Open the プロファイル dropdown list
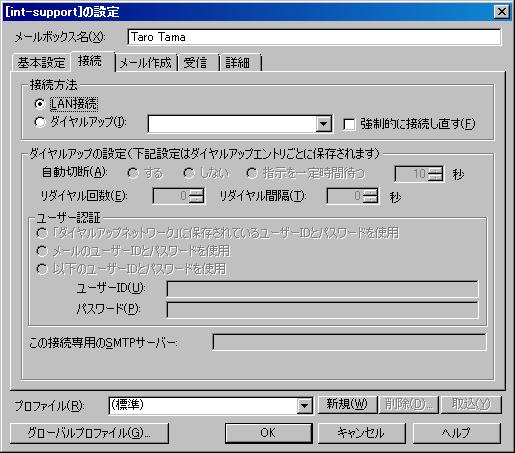Viewport: 515px width, 453px height. [x=304, y=406]
